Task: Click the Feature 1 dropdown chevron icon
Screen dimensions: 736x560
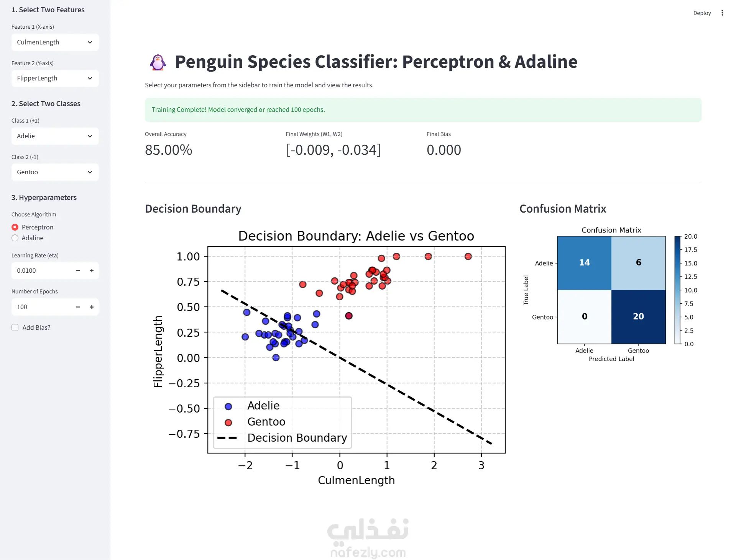Action: pyautogui.click(x=90, y=42)
